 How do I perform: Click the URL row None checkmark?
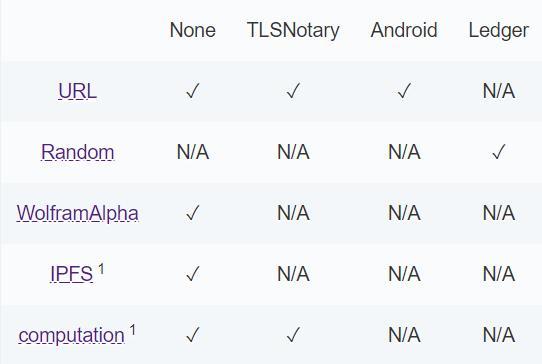(193, 91)
